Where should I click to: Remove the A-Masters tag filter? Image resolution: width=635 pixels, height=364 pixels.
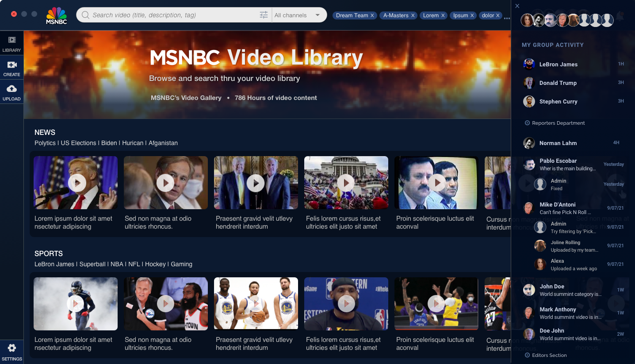413,15
